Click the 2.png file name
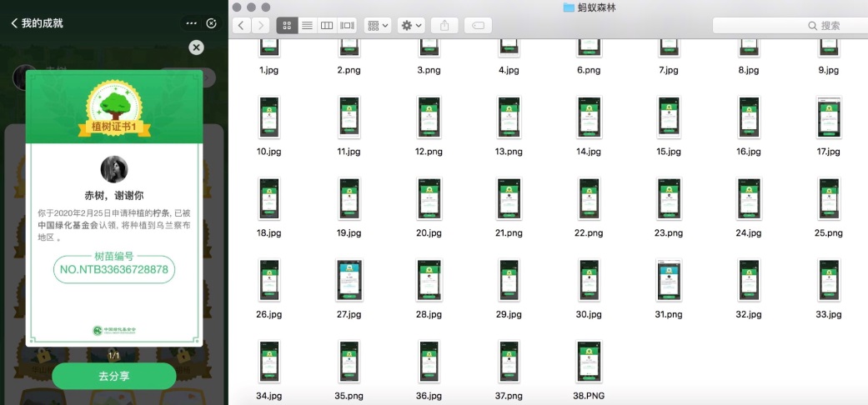The image size is (868, 405). tap(349, 70)
